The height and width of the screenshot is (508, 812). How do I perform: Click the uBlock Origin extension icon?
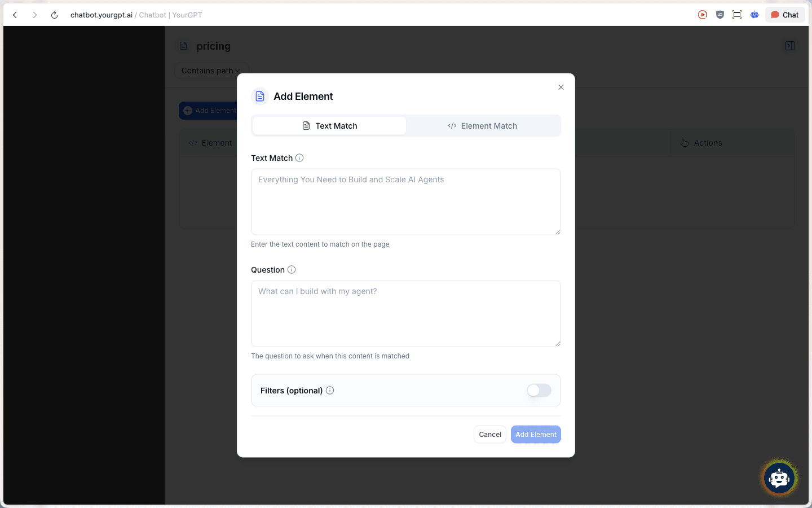(x=720, y=15)
